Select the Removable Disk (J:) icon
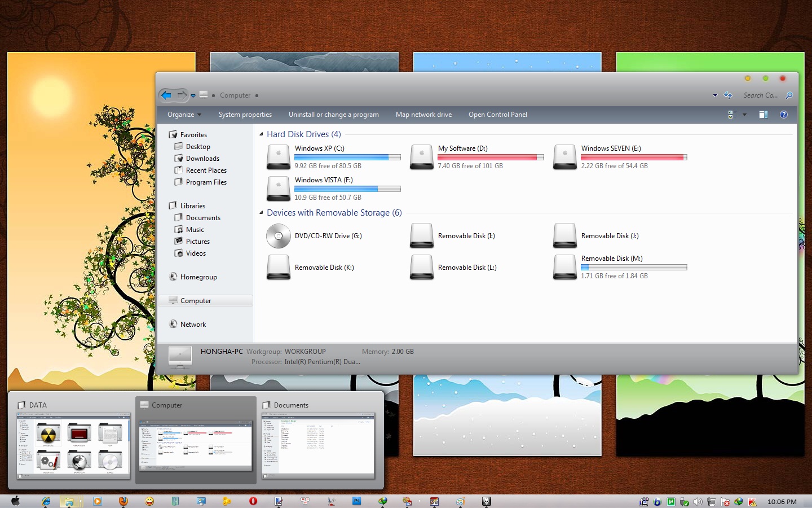Viewport: 812px width, 508px height. coord(564,236)
